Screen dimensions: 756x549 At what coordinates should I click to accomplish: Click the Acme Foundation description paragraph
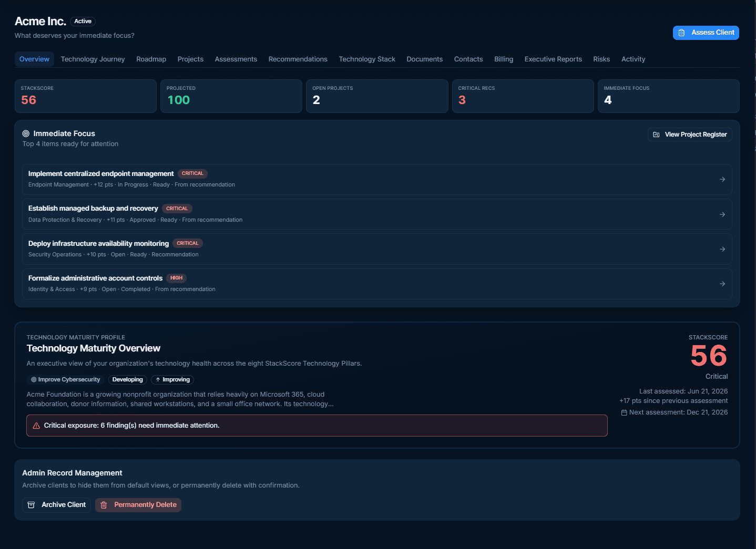[180, 399]
